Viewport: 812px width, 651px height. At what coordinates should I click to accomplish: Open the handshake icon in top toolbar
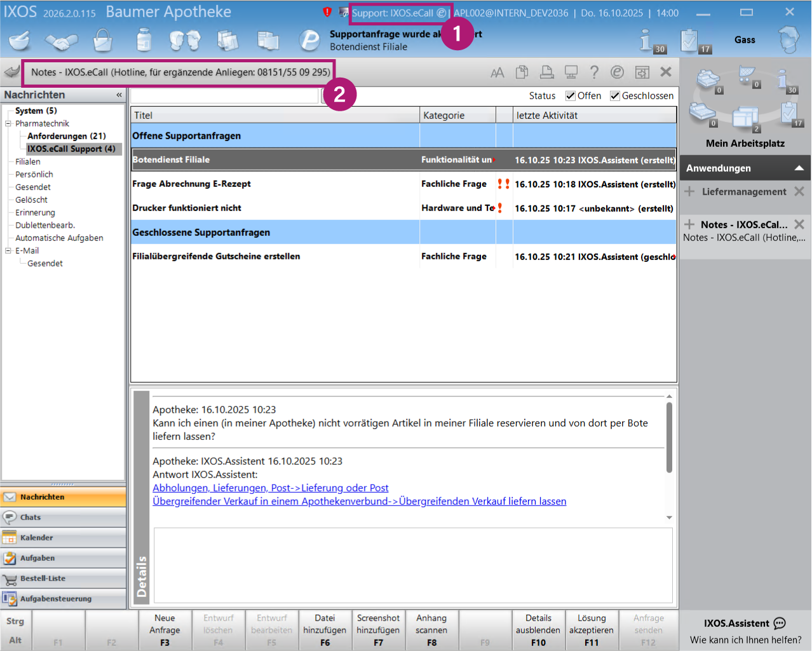(x=61, y=41)
